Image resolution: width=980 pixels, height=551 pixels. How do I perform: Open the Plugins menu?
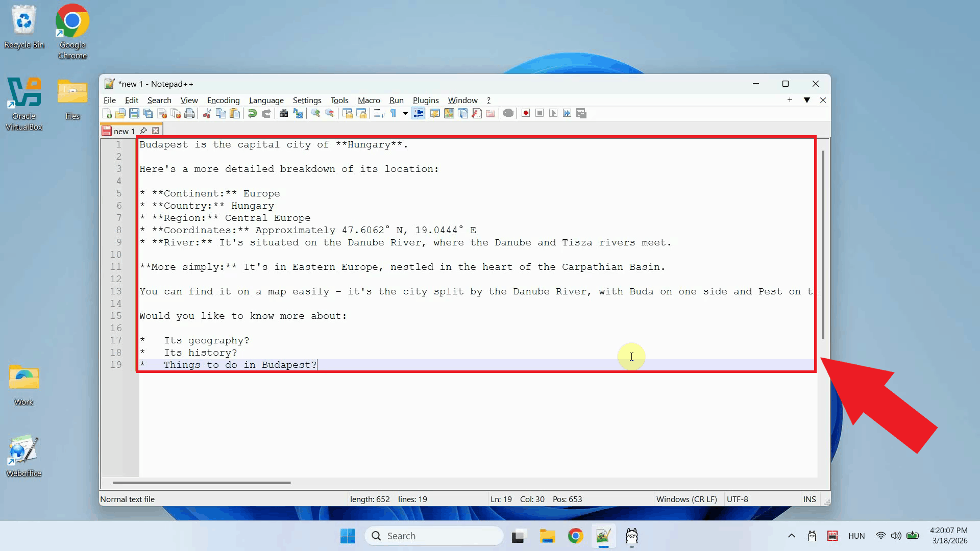pos(426,101)
